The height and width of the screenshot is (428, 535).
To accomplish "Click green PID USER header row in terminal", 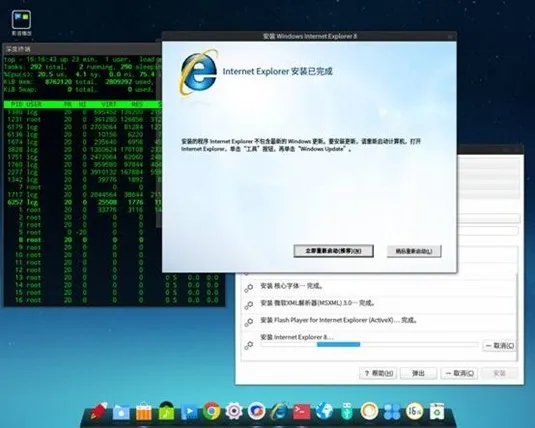I will point(83,104).
